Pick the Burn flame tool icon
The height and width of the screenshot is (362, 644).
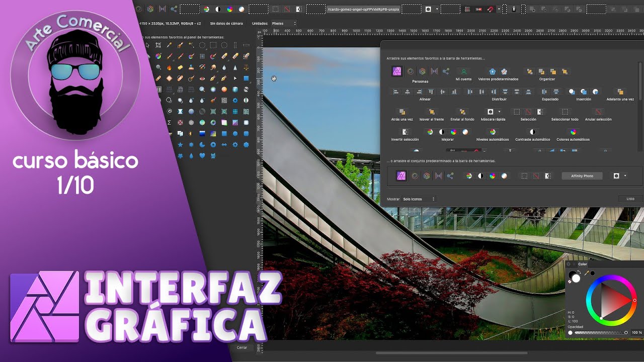click(169, 67)
